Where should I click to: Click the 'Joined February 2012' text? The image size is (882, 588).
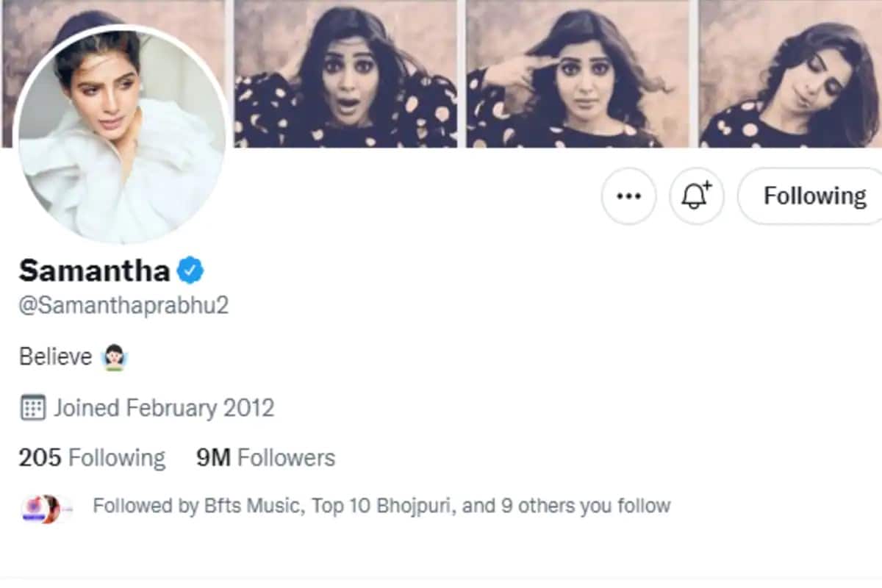click(163, 407)
